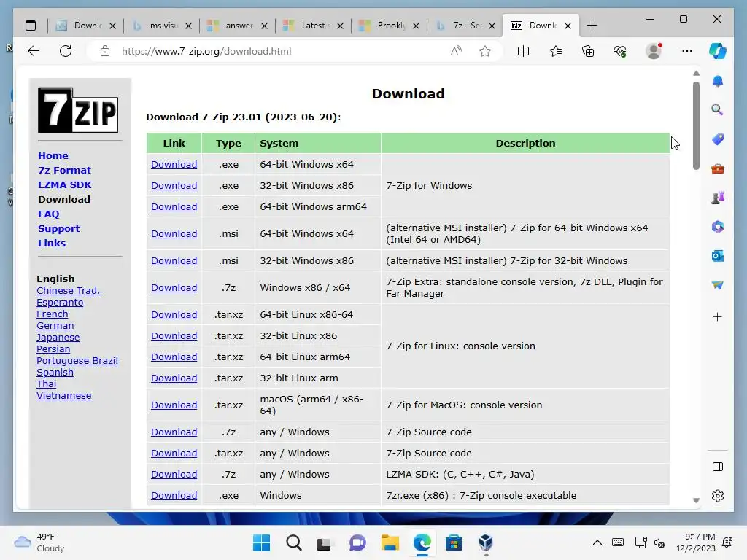The image size is (747, 560).
Task: Switch language to Esperanto
Action: point(60,303)
